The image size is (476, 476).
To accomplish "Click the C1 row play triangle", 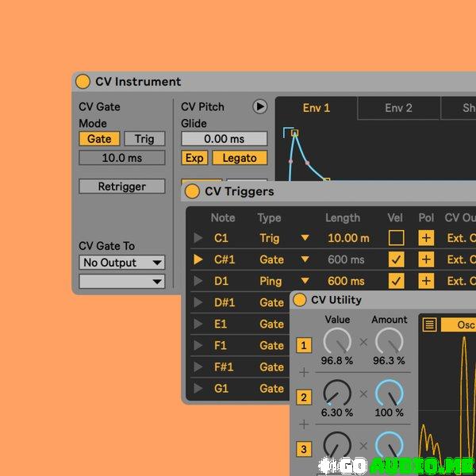I will (198, 238).
